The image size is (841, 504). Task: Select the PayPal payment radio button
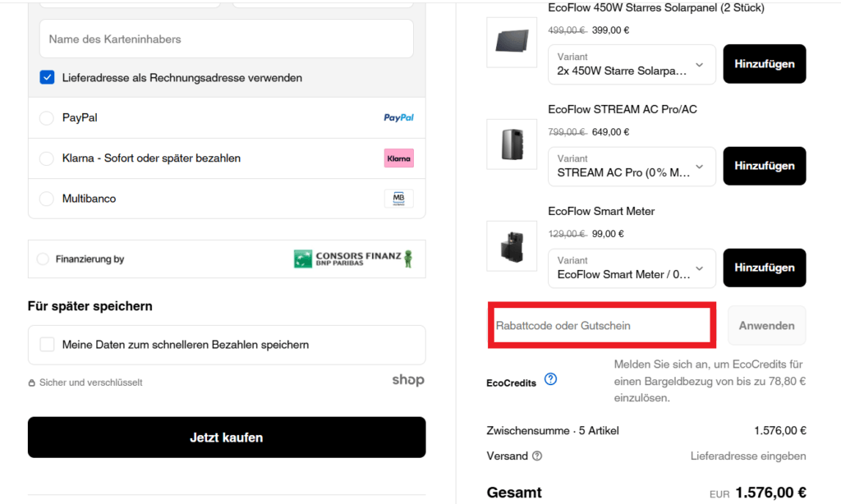pyautogui.click(x=47, y=118)
